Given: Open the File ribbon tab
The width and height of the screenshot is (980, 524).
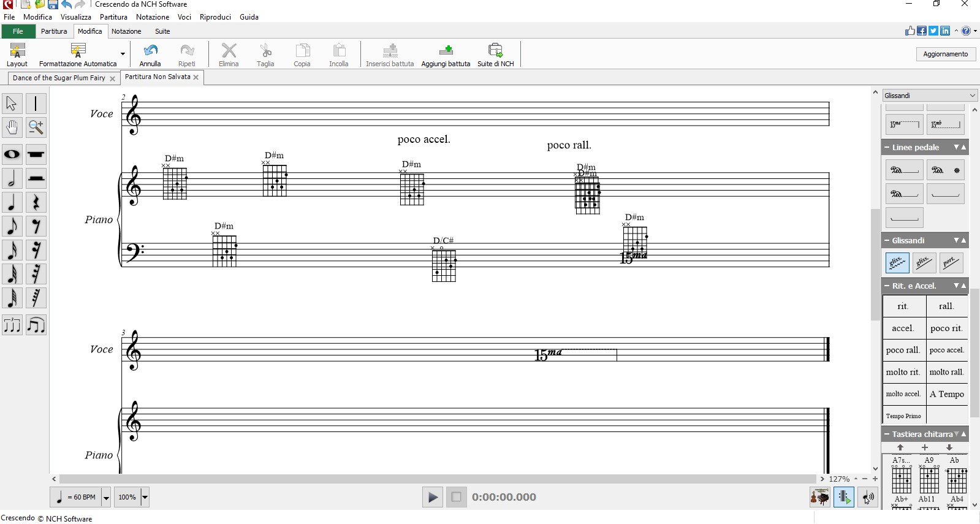Looking at the screenshot, I should pos(18,31).
